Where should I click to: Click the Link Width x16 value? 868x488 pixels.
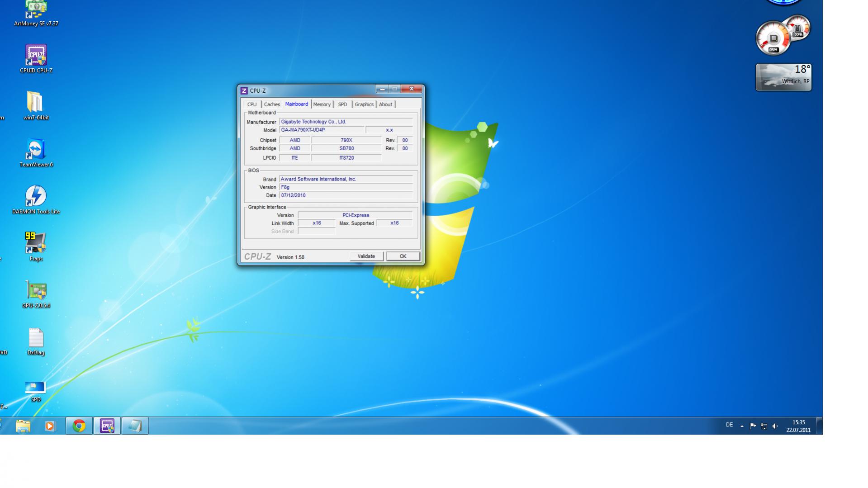point(317,223)
